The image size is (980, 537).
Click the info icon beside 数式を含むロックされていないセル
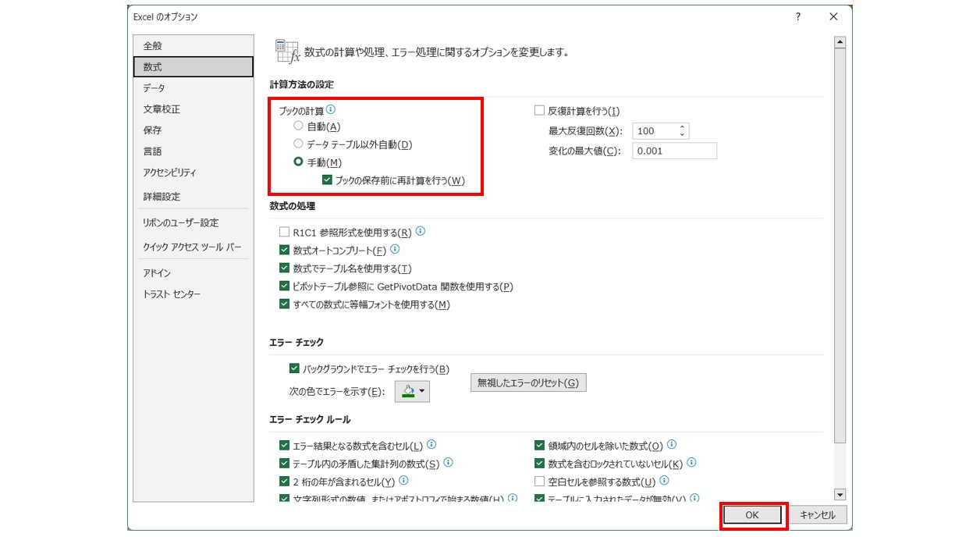(x=691, y=463)
